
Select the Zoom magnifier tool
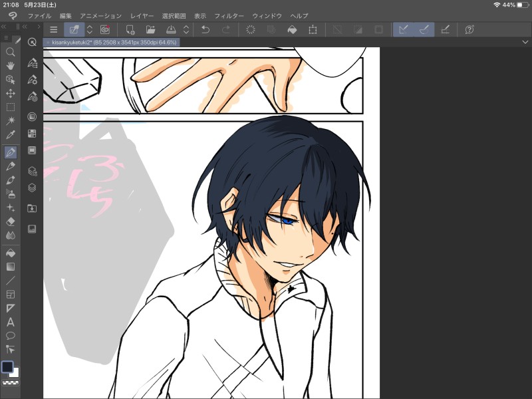tap(11, 52)
